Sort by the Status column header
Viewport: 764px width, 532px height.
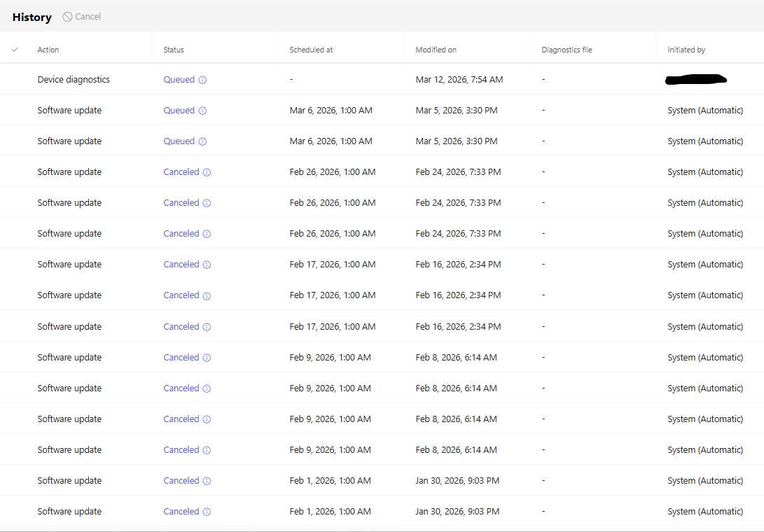[174, 50]
